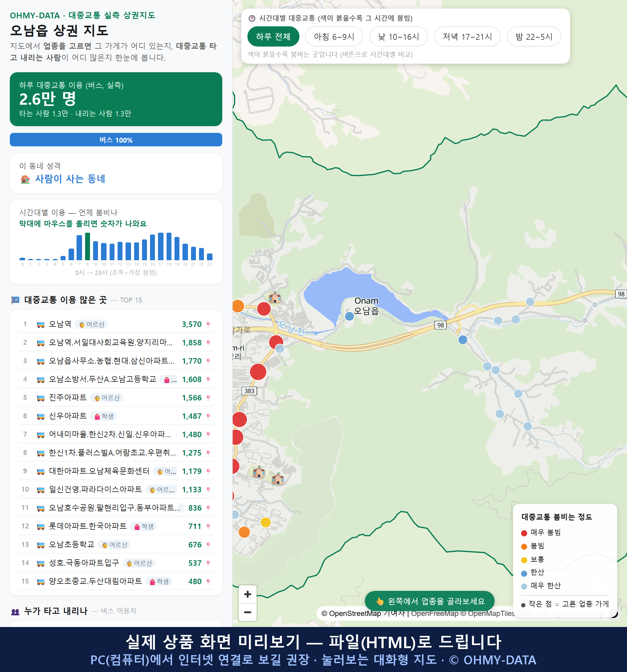The width and height of the screenshot is (627, 672).
Task: Click the 어르신 tag on 오남역 row
Action: pyautogui.click(x=91, y=324)
